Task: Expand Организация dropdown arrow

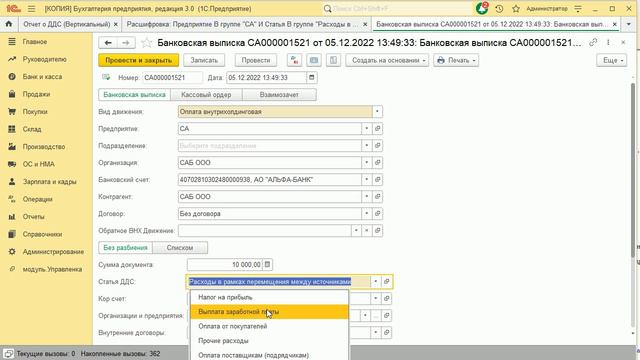Action: (367, 162)
